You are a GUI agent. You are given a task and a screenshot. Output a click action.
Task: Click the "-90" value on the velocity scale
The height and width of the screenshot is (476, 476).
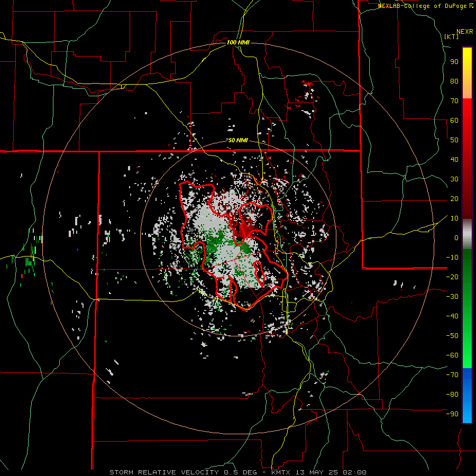click(x=452, y=414)
